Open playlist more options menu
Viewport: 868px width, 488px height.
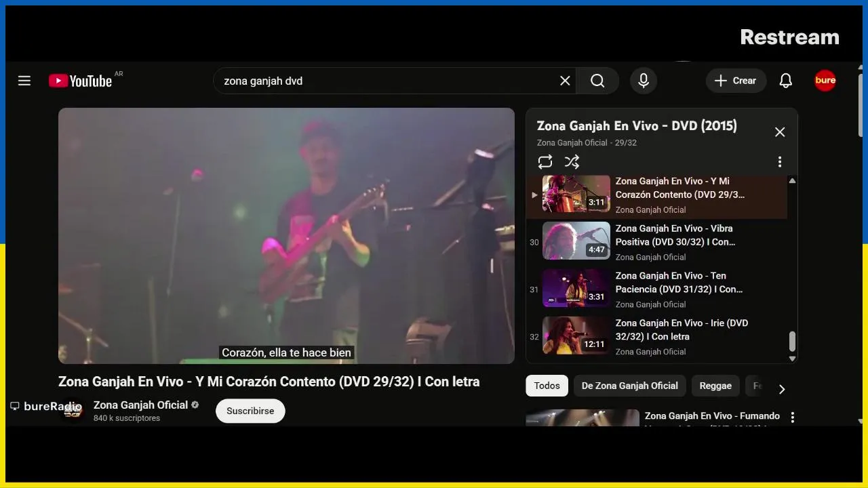coord(780,161)
